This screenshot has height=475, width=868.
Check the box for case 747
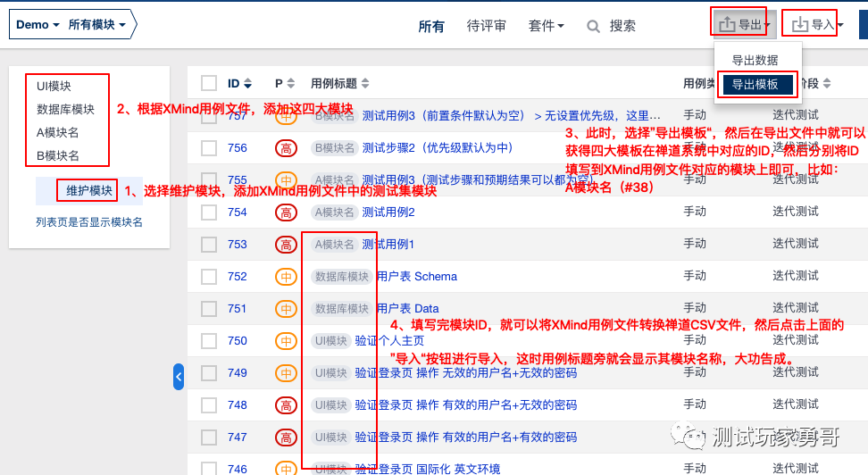[x=209, y=437]
